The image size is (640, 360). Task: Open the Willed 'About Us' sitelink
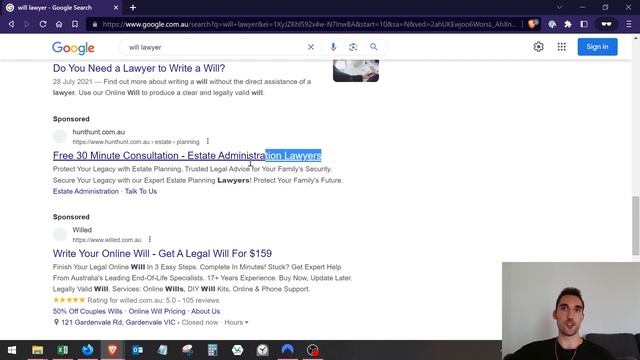point(205,311)
